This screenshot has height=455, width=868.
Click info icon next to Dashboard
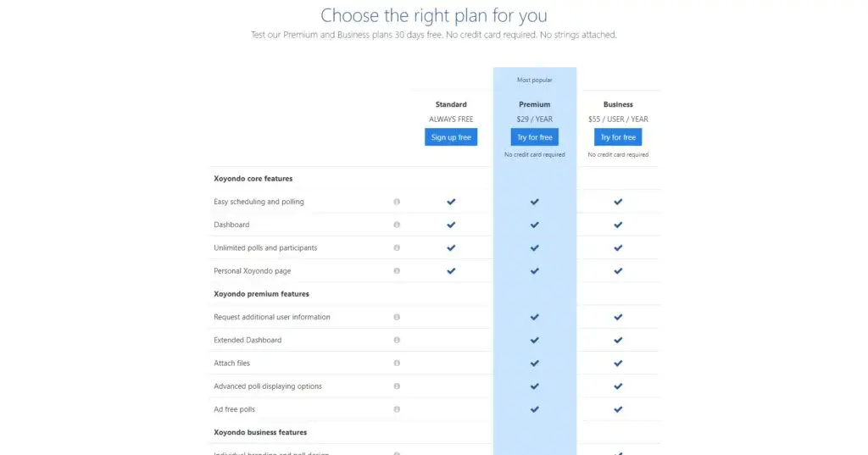click(397, 225)
